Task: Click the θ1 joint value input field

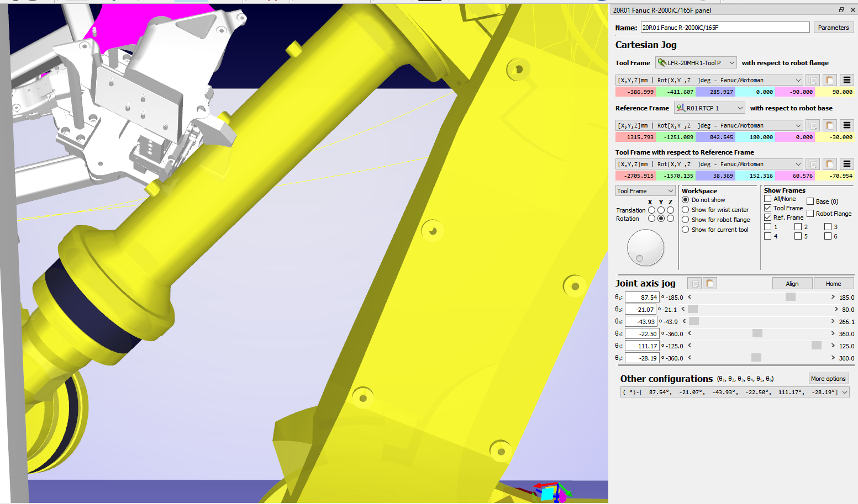Action: point(642,298)
